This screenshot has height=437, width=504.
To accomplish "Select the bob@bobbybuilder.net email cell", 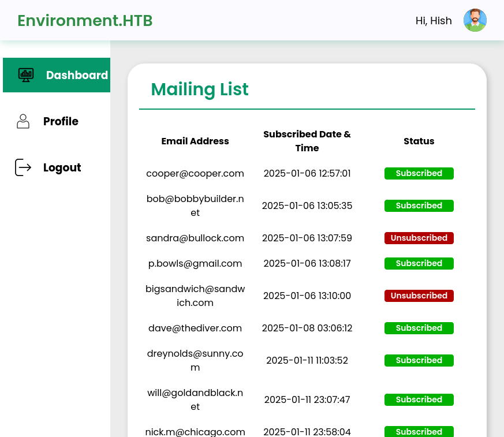I will [x=195, y=206].
